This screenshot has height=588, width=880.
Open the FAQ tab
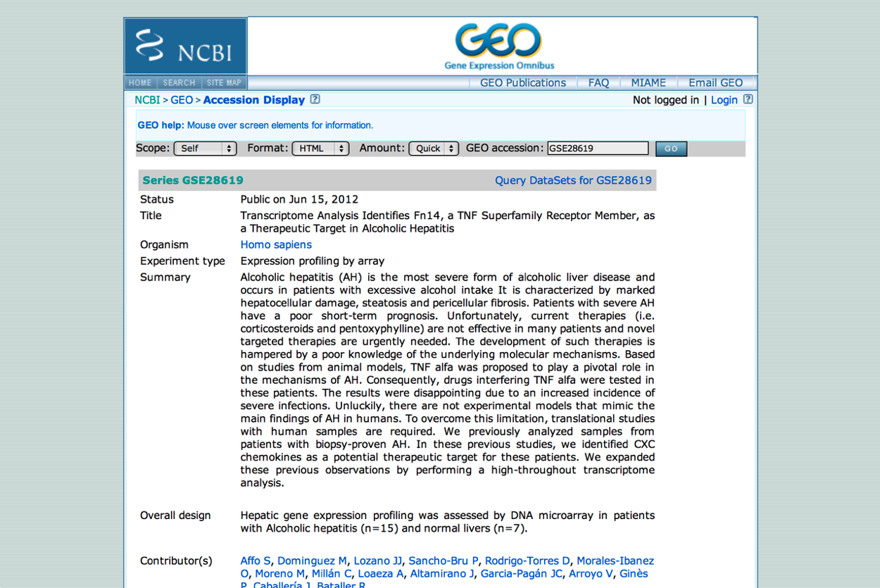pos(598,82)
